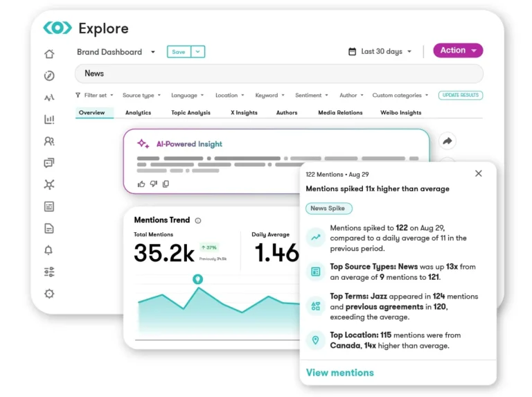Click the network nodes sidebar icon

(x=49, y=184)
